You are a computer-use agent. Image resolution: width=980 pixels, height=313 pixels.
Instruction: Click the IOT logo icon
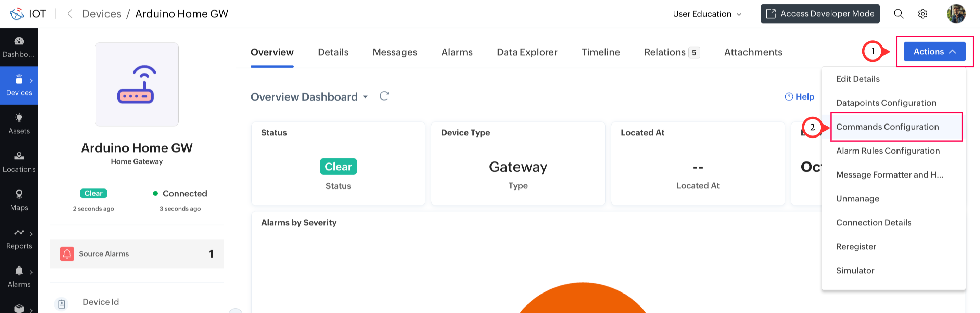[17, 14]
